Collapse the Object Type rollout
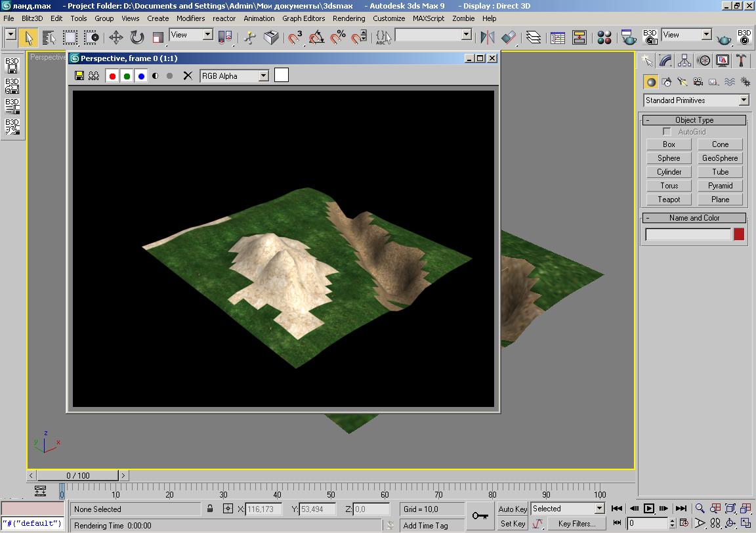Screen dimensions: 756x533 647,120
